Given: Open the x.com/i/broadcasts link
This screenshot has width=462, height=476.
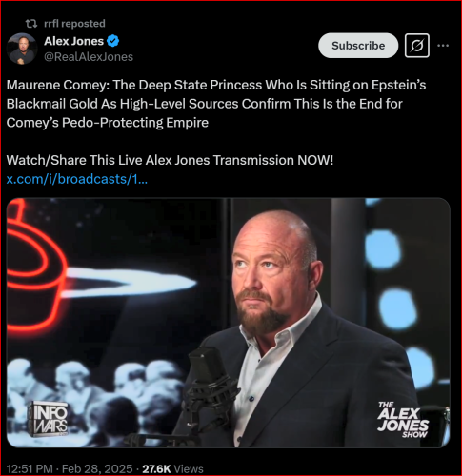Looking at the screenshot, I should tap(77, 179).
